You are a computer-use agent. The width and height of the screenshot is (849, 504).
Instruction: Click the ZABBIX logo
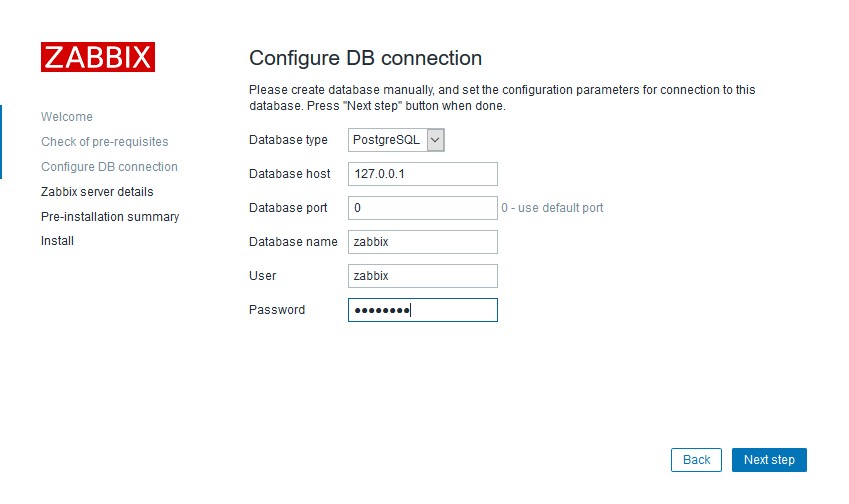(x=98, y=57)
